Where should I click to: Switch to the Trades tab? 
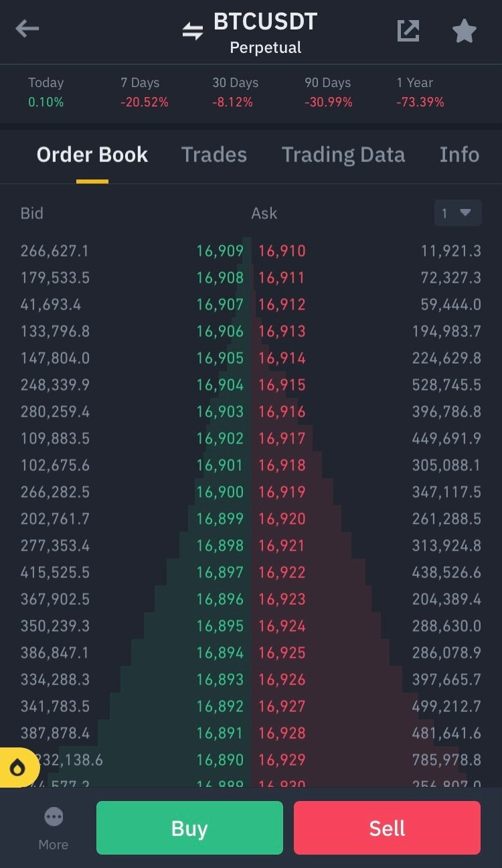(x=214, y=155)
